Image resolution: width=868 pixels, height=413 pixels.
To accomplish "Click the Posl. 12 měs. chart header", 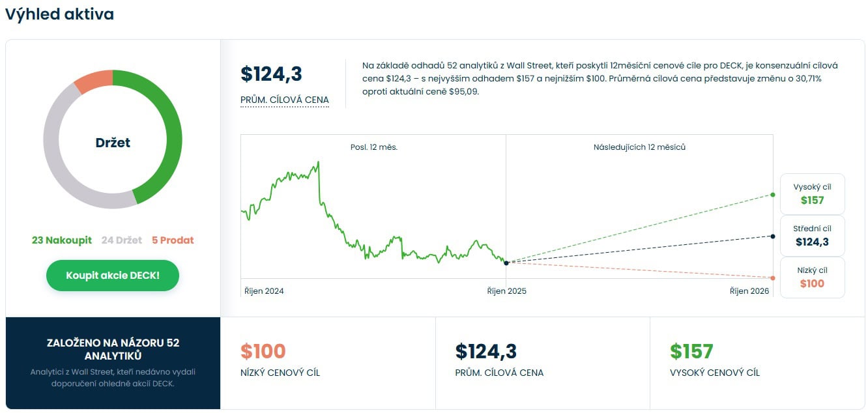I will tap(373, 147).
